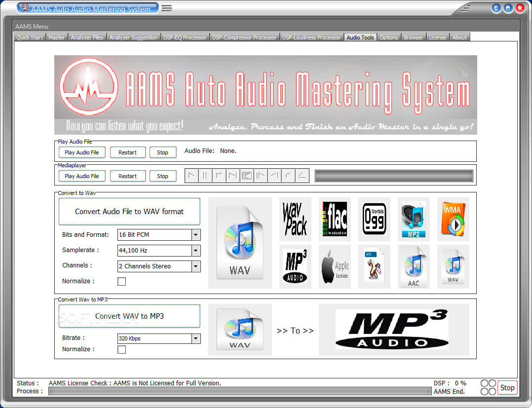Switch to the Quick Start tab
The width and height of the screenshot is (532, 408).
[x=30, y=37]
